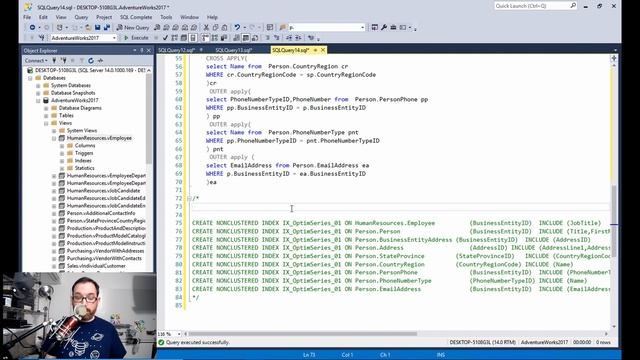
Task: Click the Change Connection icon
Action: (x=42, y=38)
